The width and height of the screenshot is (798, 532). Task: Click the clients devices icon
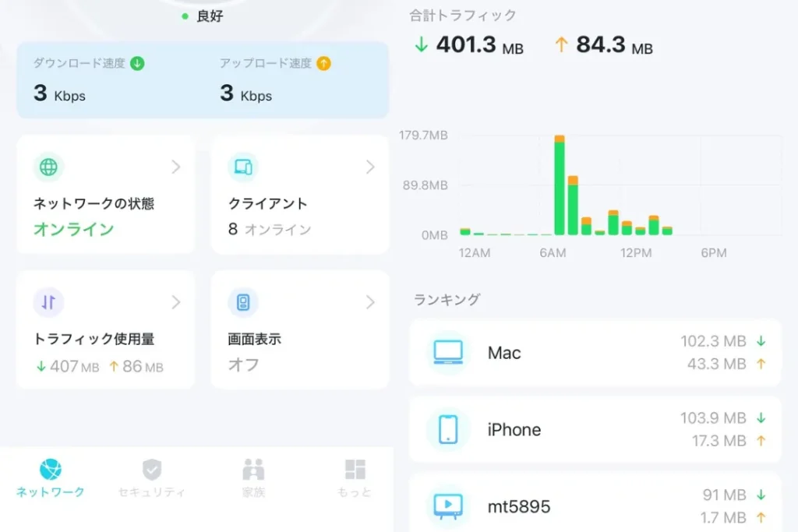tap(242, 167)
